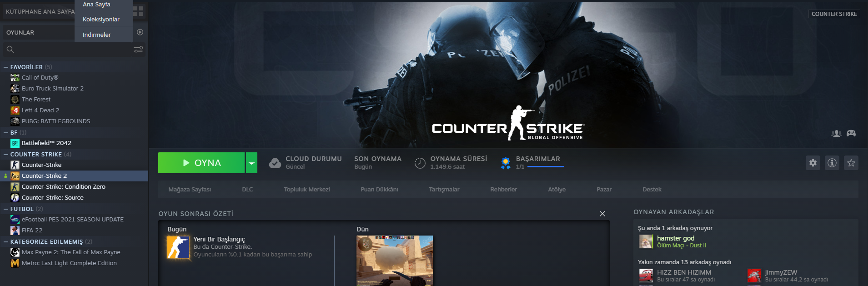Image resolution: width=868 pixels, height=286 pixels.
Task: Toggle ready-to-play filter next to OYUNLAR
Action: coord(140,32)
